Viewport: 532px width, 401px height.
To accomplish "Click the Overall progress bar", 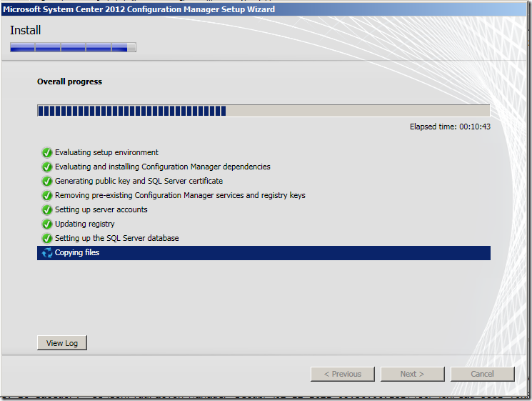I will click(264, 111).
